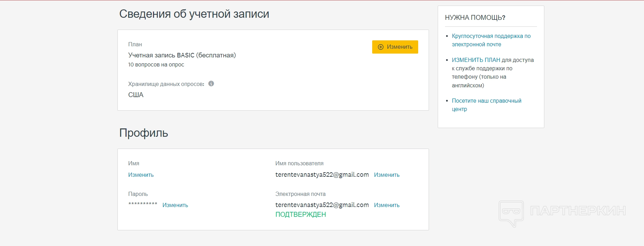The image size is (644, 246).
Task: Click Учетная запись BASIC (бесплатная) plan text
Action: pos(182,55)
